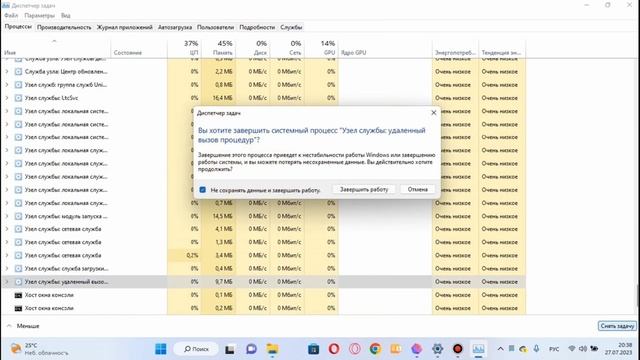This screenshot has height=360, width=640.
Task: Switch to the "Пользователи" tab
Action: [216, 27]
